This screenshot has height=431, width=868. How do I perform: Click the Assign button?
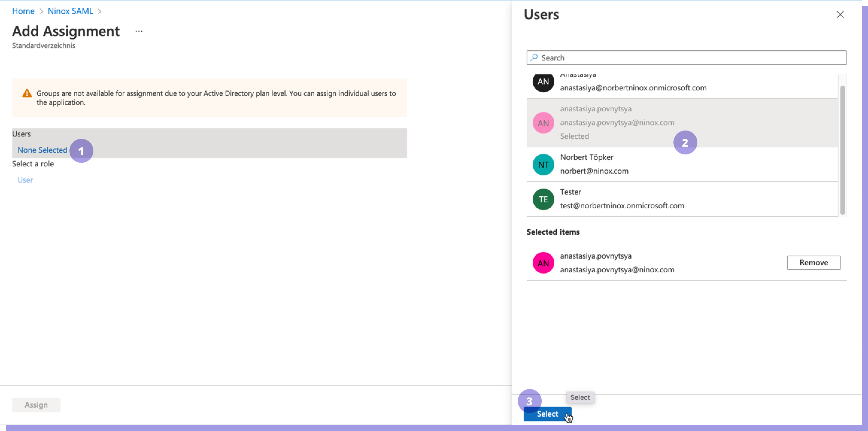36,405
